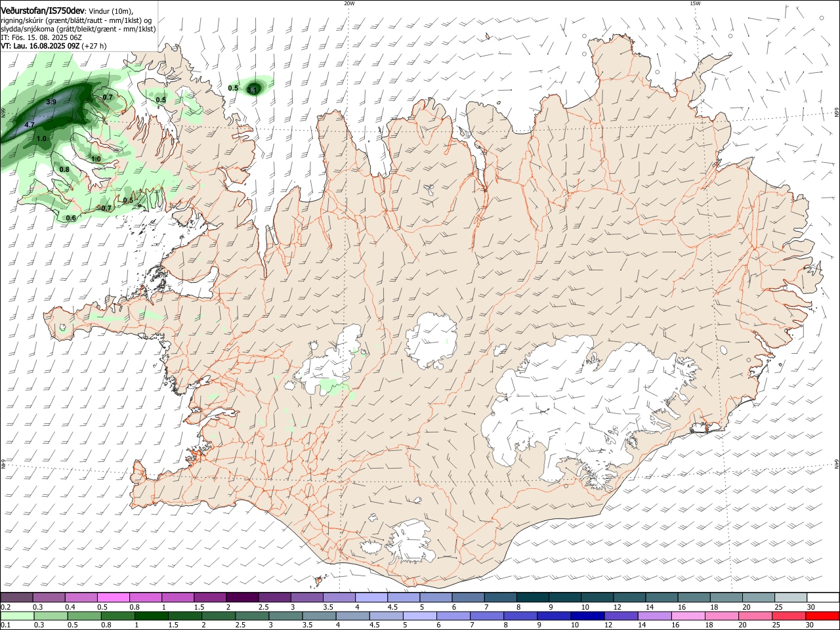Click the dark blue 10 swatch in rain legend

pyautogui.click(x=587, y=616)
